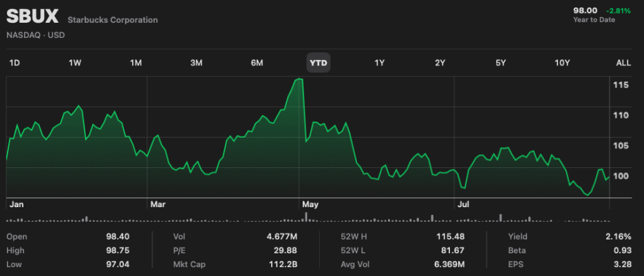Click the Beta value 0.93
Image resolution: width=644 pixels, height=276 pixels.
(x=623, y=251)
